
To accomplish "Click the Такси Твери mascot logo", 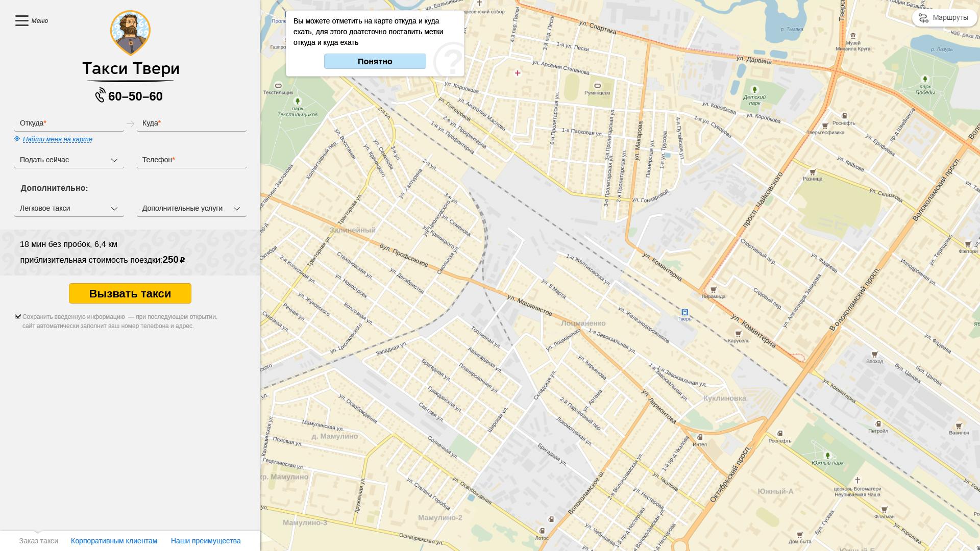I will coord(130,33).
